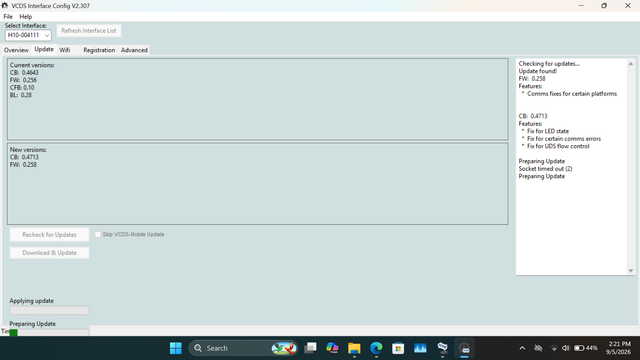Click the VCDS app icon in the title bar
This screenshot has height=360, width=640.
point(5,6)
